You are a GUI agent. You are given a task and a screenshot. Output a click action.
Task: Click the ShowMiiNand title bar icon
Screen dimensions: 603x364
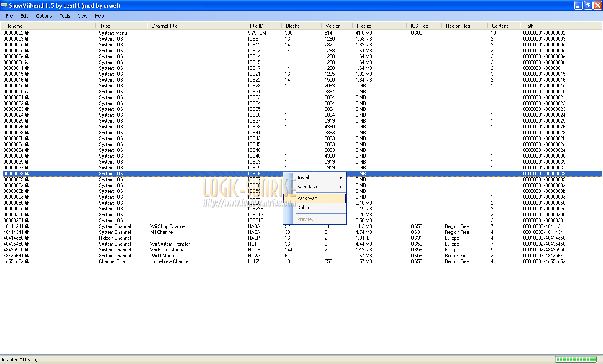coord(4,5)
